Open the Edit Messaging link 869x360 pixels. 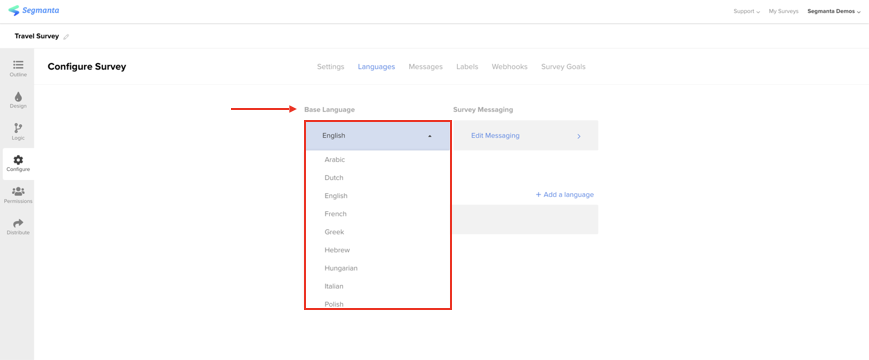point(495,135)
